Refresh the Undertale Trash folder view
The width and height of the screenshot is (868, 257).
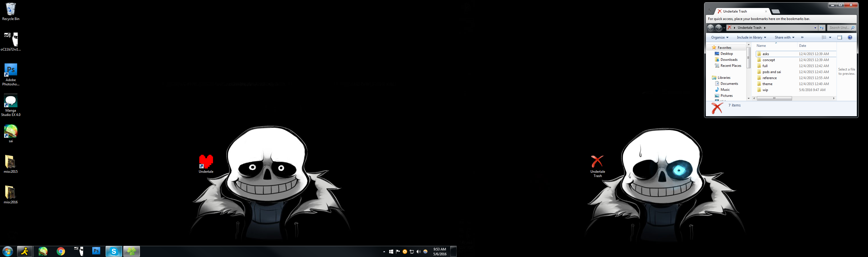822,28
